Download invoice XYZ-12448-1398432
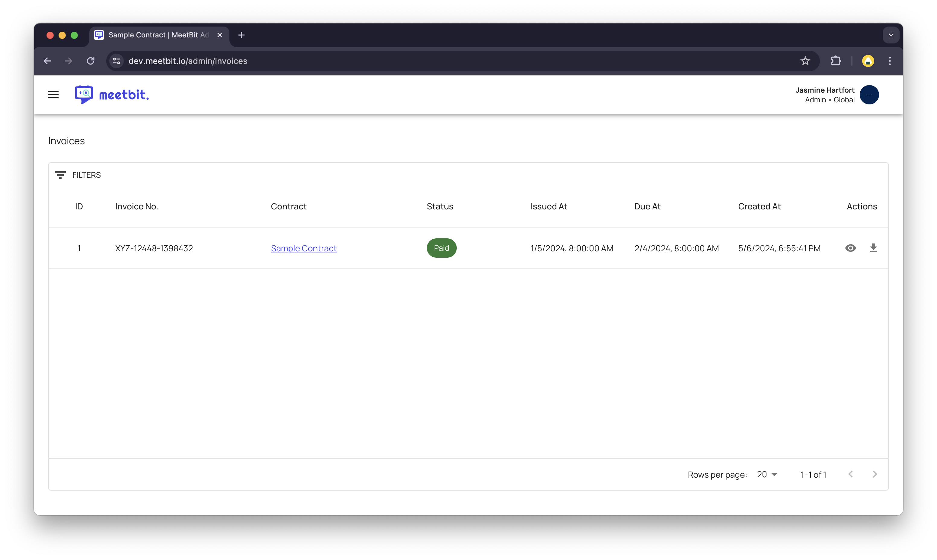 pos(873,248)
